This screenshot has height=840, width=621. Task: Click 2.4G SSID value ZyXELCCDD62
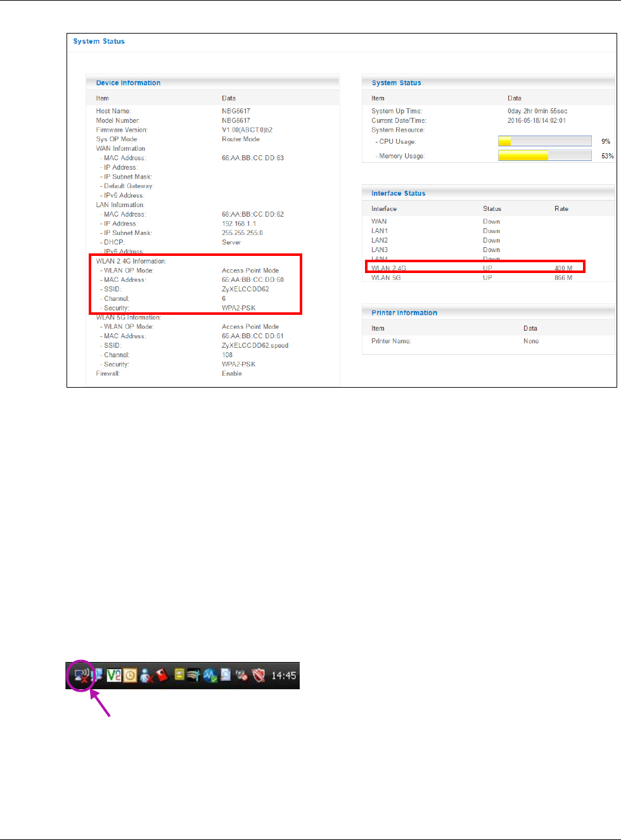(x=245, y=289)
